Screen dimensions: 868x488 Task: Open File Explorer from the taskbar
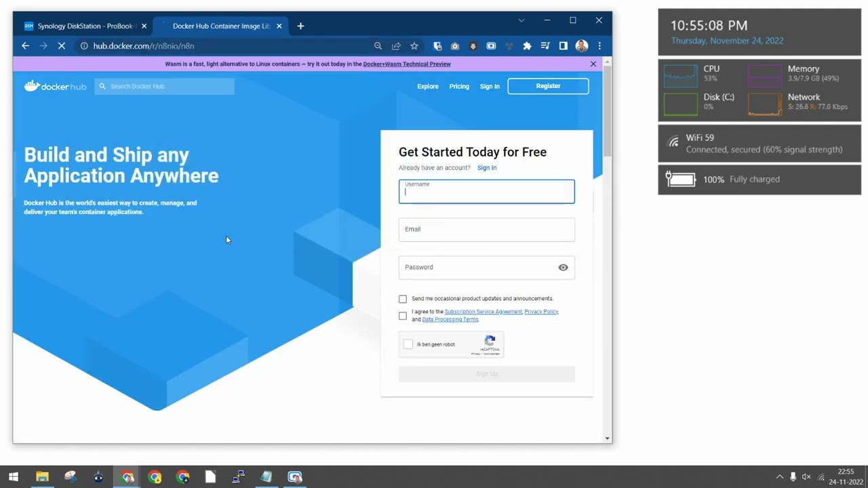coord(42,476)
